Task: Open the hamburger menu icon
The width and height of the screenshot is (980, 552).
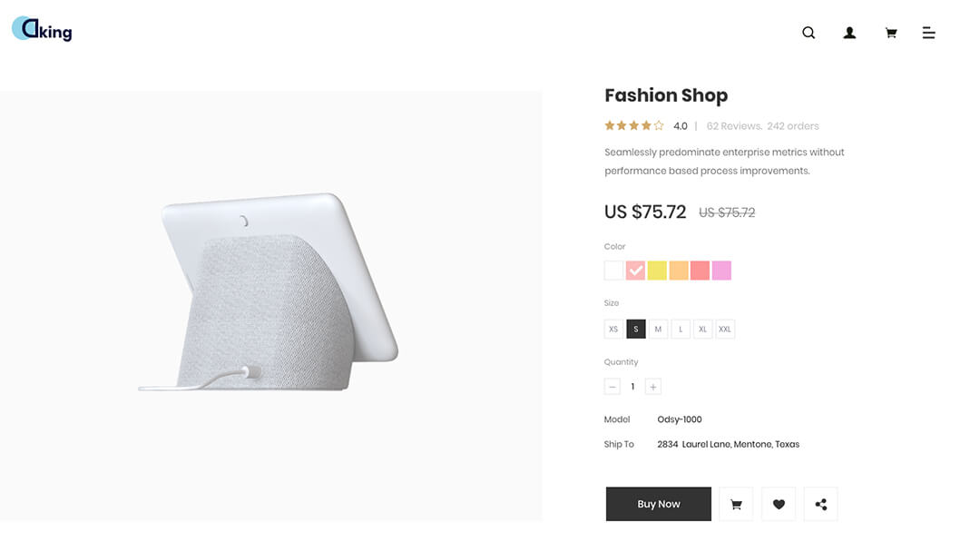Action: point(929,33)
